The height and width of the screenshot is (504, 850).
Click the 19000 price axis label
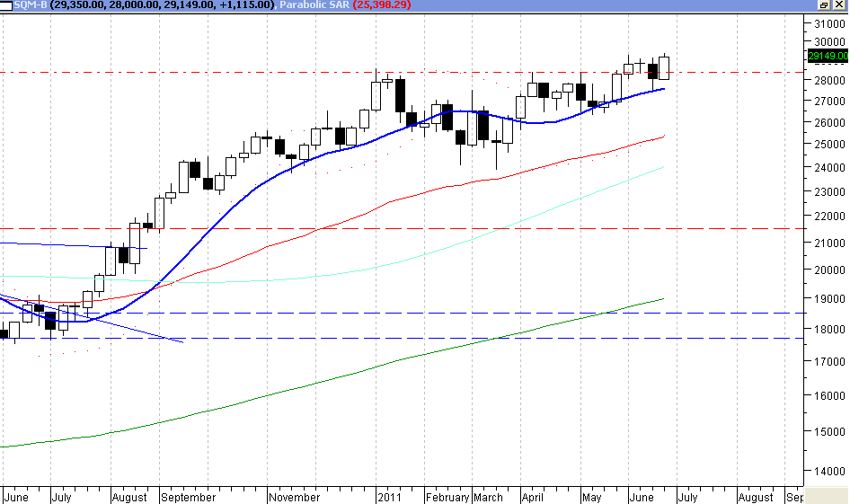coord(829,298)
